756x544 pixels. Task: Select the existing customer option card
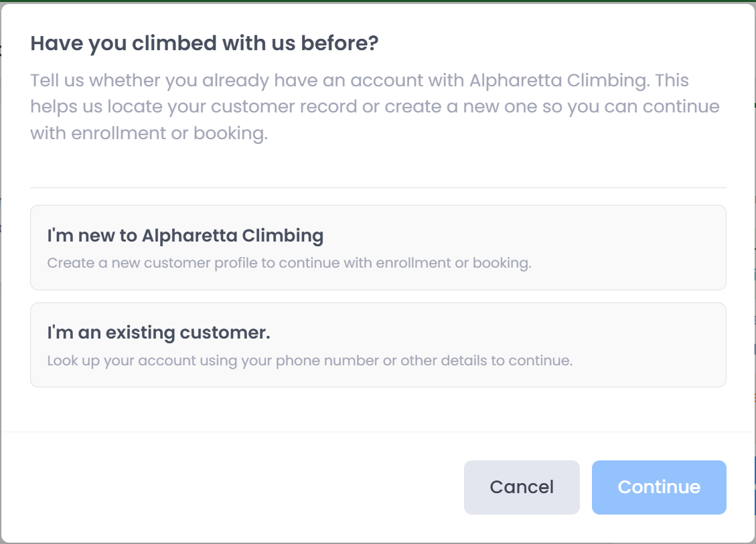click(x=378, y=345)
